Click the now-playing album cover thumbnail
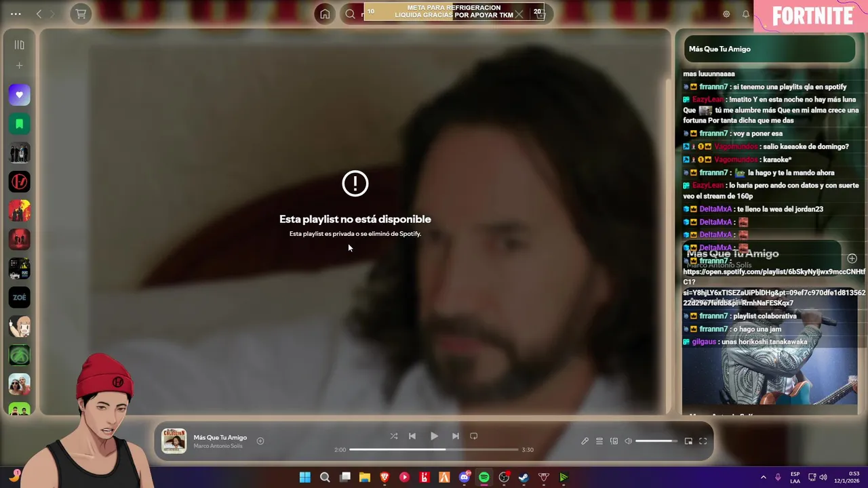Viewport: 868px width, 488px height. click(174, 441)
